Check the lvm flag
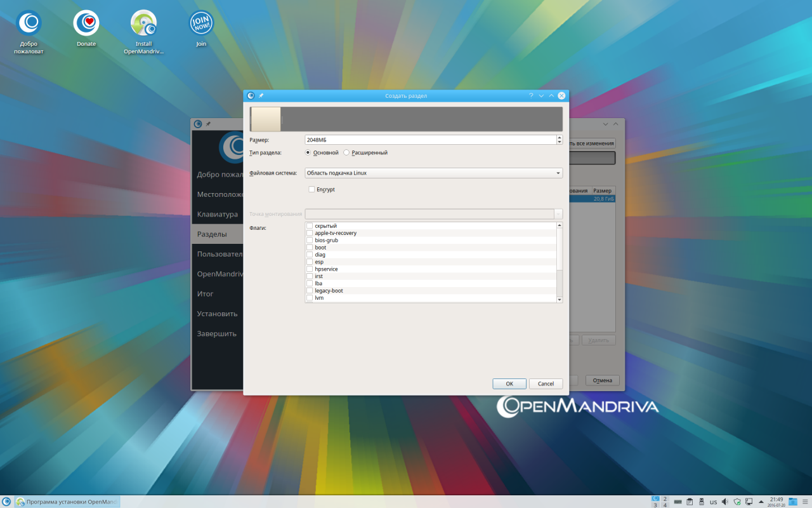The image size is (812, 508). (x=310, y=298)
